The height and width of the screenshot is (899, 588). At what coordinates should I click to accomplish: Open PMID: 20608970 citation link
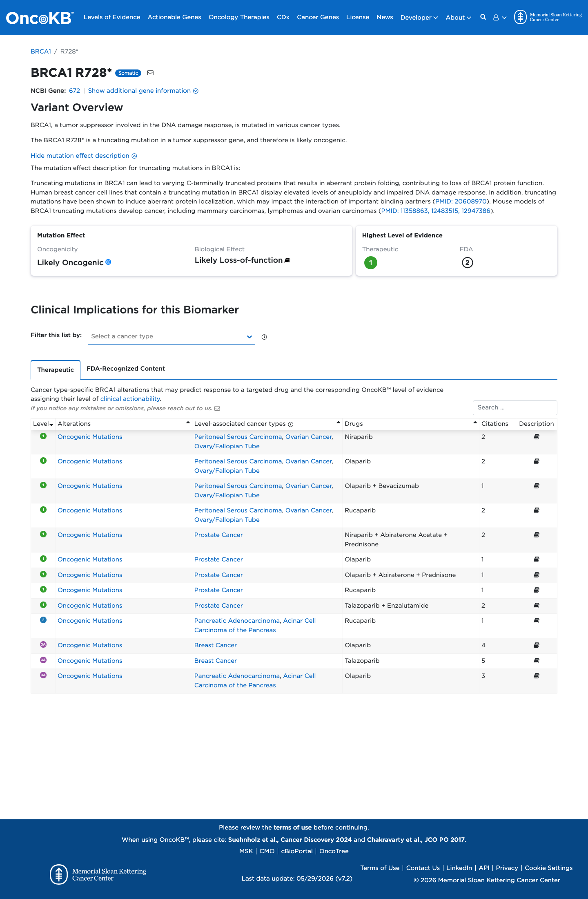461,201
